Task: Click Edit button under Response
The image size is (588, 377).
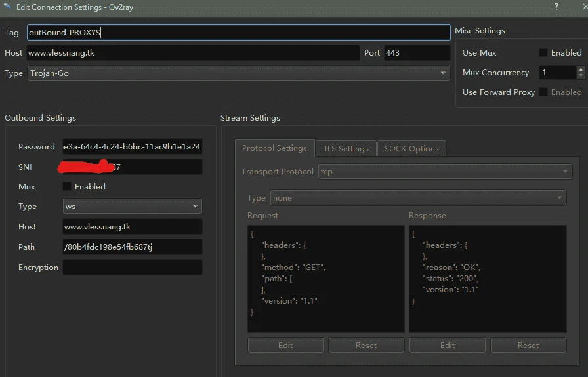Action: (x=448, y=345)
